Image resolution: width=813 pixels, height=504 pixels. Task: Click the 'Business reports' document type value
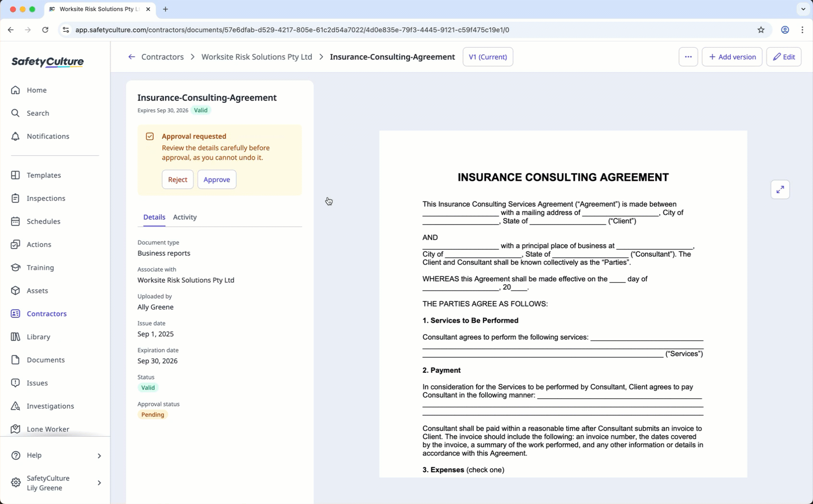tap(164, 253)
